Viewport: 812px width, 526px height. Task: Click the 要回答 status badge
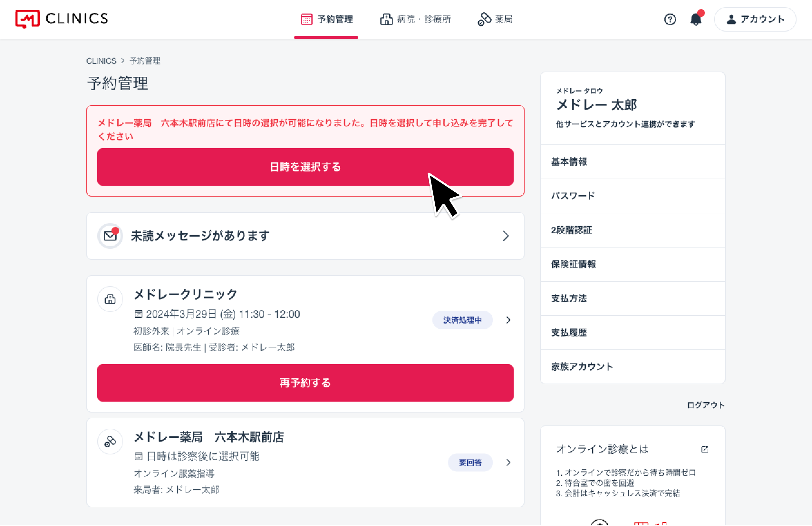click(x=470, y=462)
